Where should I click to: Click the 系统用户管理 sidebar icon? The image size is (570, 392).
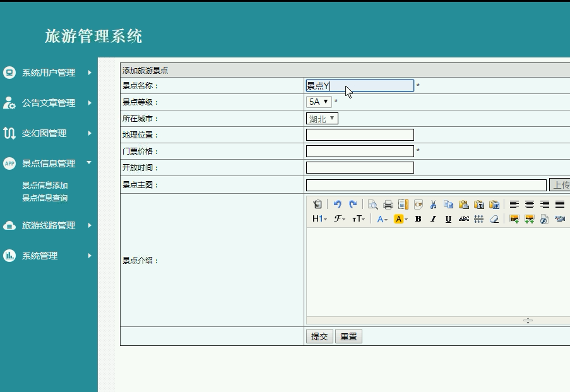tap(9, 73)
